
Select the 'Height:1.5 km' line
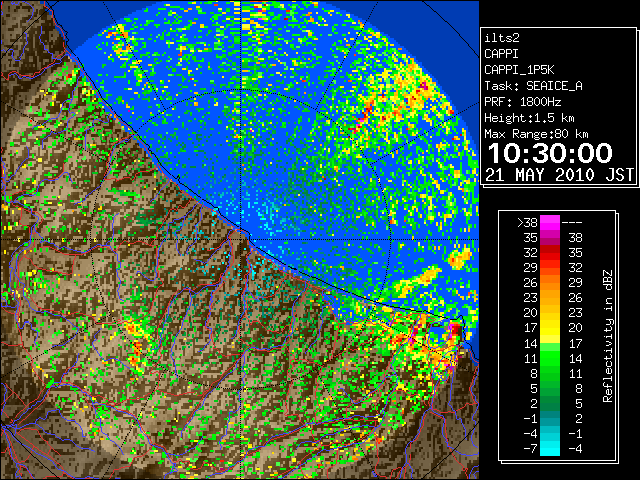529,118
